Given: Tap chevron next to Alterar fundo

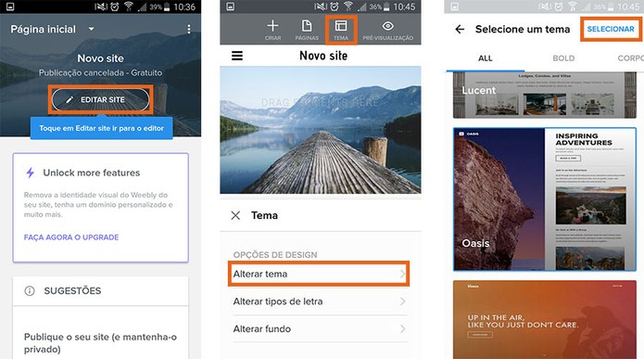Looking at the screenshot, I should [x=402, y=329].
